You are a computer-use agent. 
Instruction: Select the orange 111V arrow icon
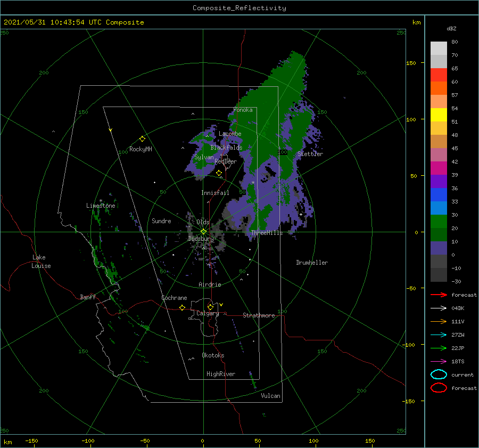pos(439,321)
